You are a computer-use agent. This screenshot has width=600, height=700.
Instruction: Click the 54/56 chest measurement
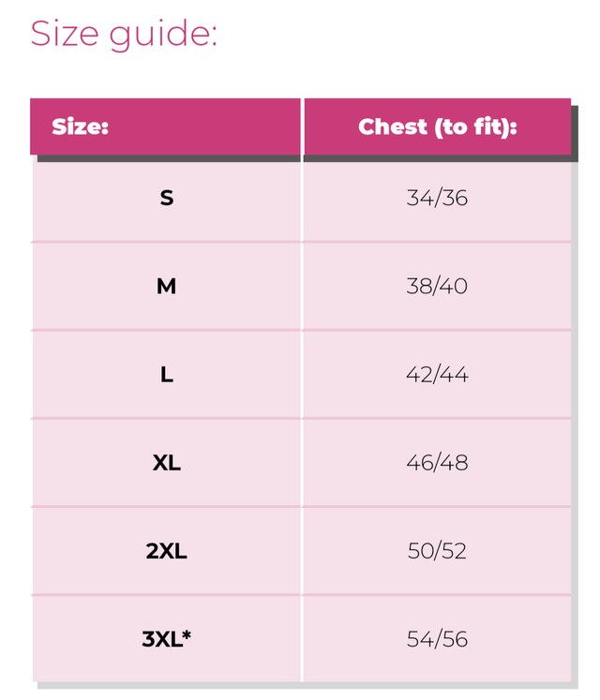[x=437, y=639]
